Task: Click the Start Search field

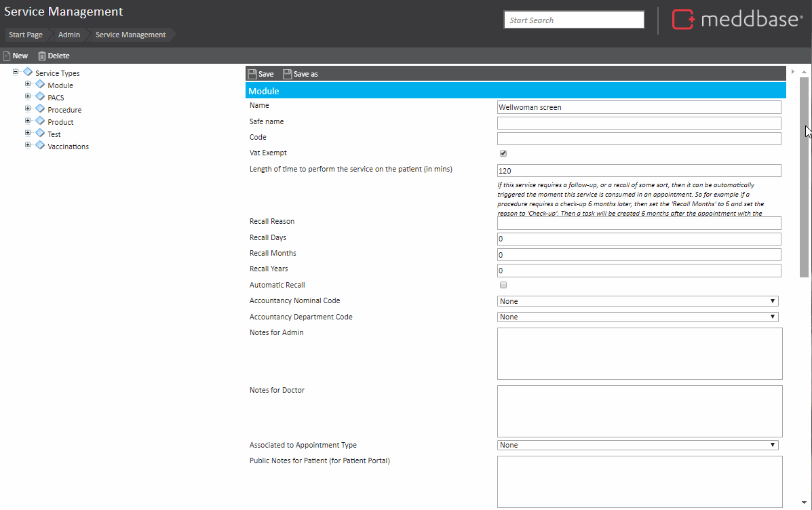Action: tap(574, 20)
